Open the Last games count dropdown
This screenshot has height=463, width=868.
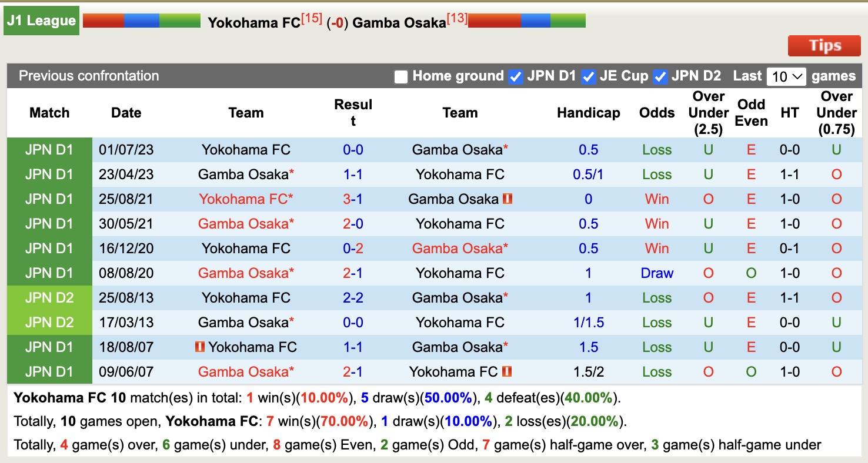tap(786, 76)
